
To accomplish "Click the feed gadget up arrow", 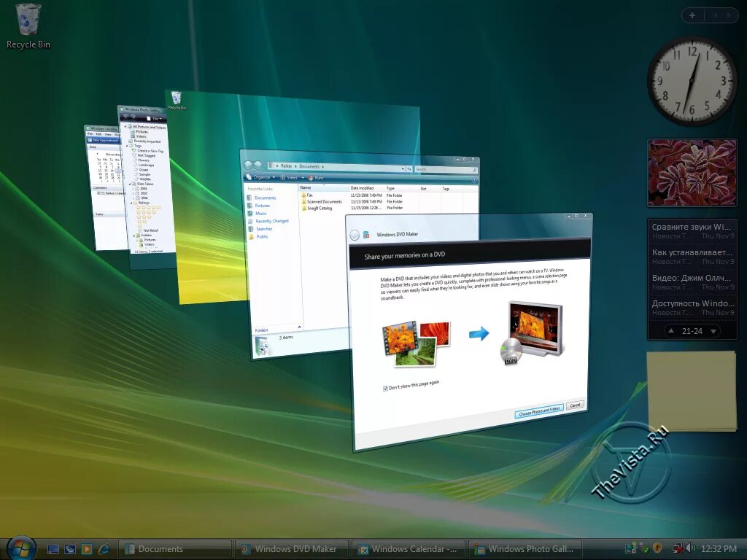I will pos(671,330).
